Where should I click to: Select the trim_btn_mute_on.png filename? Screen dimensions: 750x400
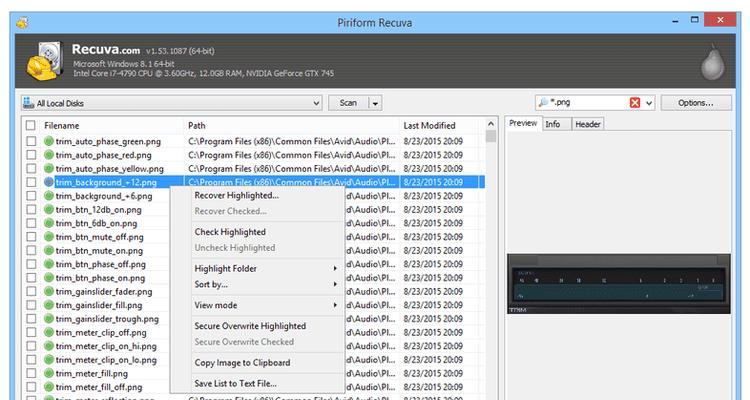coord(99,250)
